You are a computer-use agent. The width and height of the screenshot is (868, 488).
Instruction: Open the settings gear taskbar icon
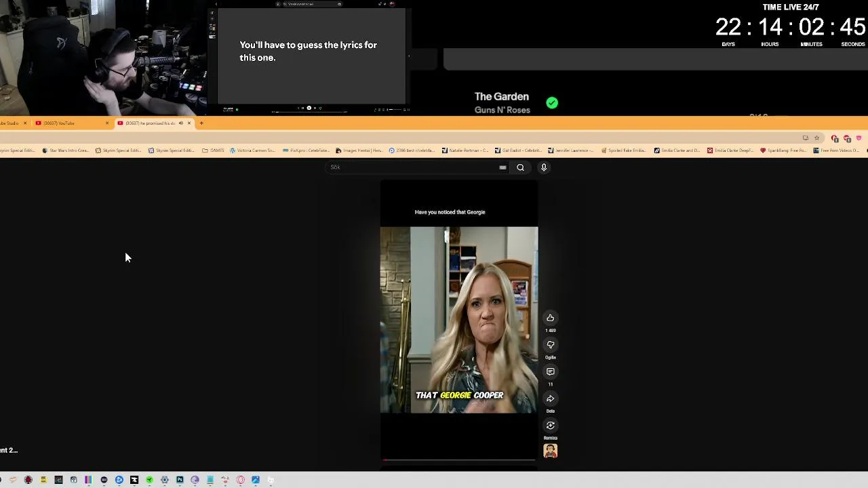click(x=164, y=480)
